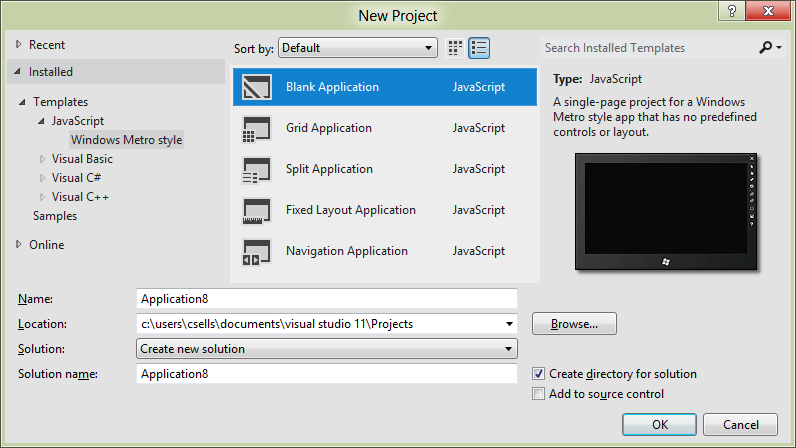Screen dimensions: 796x448
Task: Click the Navigation Application template icon
Action: [x=256, y=252]
